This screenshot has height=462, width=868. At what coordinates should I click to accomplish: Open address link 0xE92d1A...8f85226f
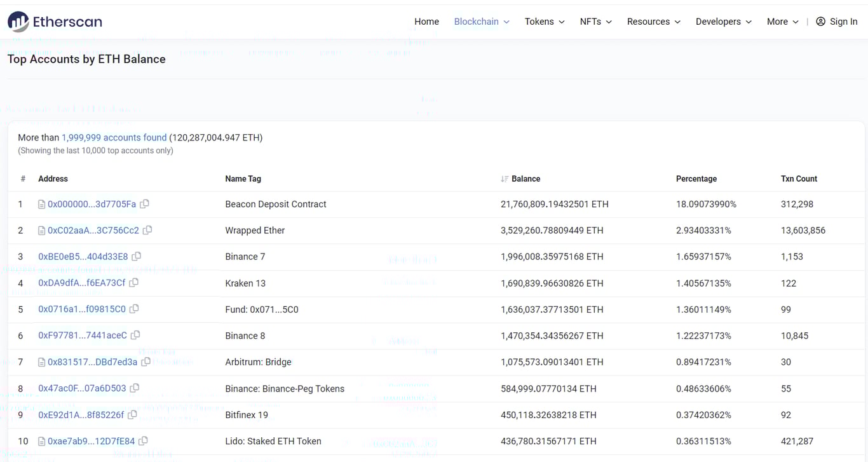[81, 415]
